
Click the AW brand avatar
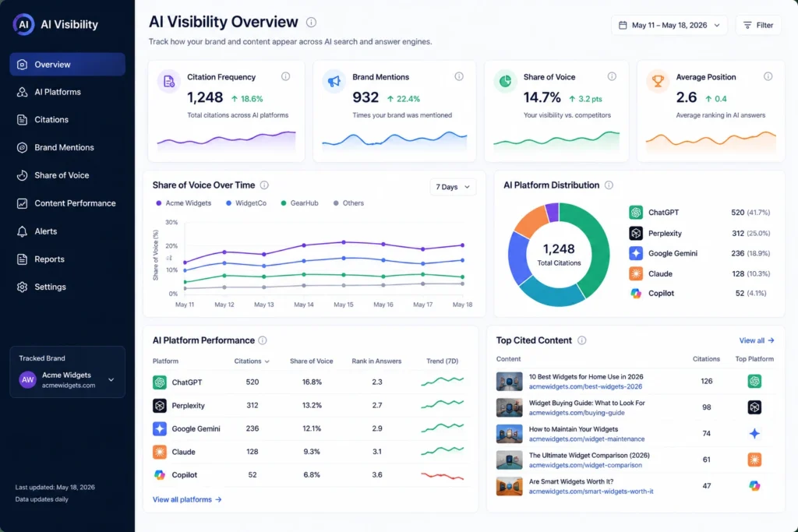[27, 379]
